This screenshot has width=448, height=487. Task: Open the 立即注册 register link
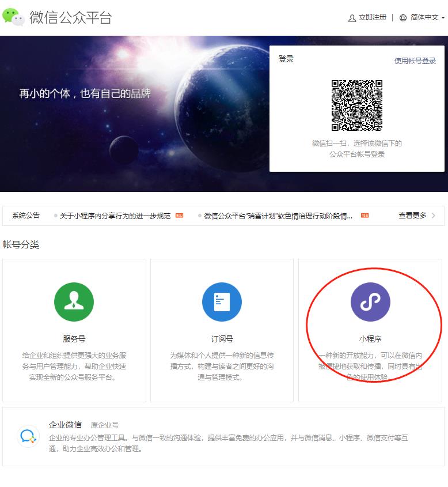(x=373, y=17)
